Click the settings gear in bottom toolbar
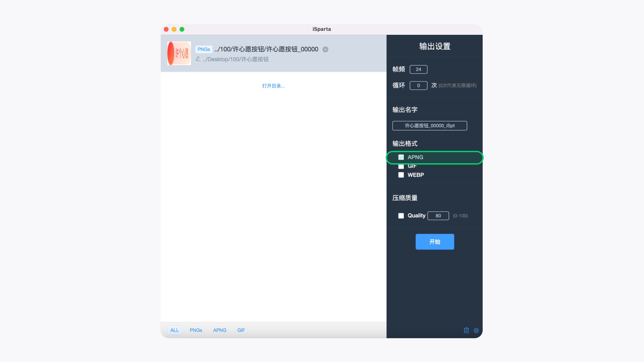Image resolution: width=644 pixels, height=362 pixels. click(476, 330)
